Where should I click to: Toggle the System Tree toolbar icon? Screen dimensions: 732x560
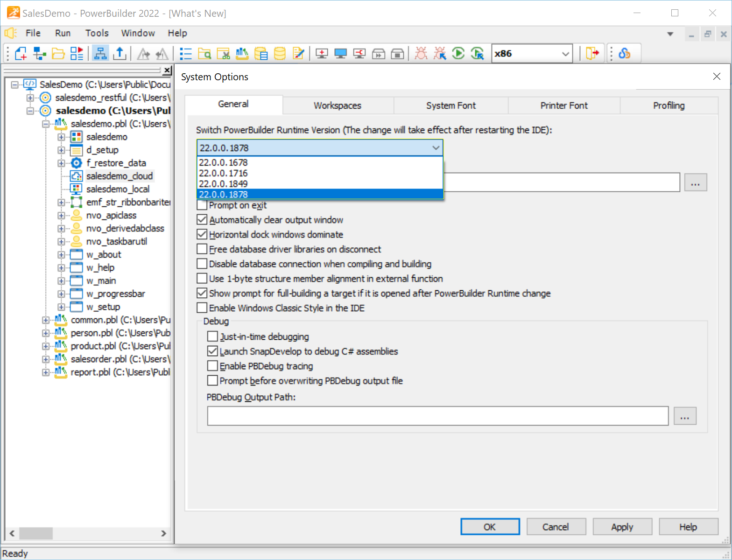click(100, 54)
